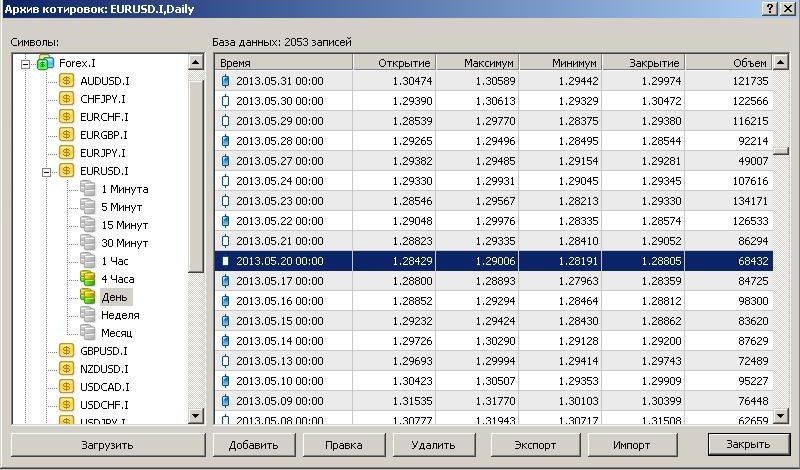Sort by the Максимум column header
800x470 pixels.
coord(478,63)
